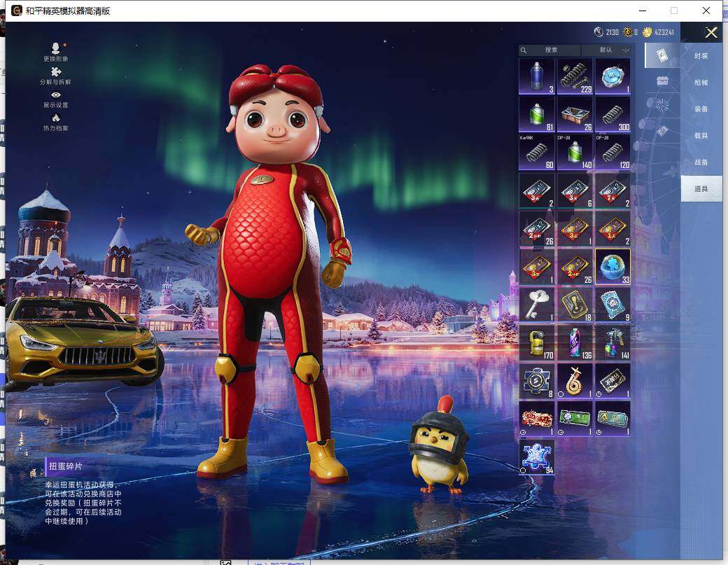728x565 pixels.
Task: Switch to the 时装 tab
Action: coord(701,56)
